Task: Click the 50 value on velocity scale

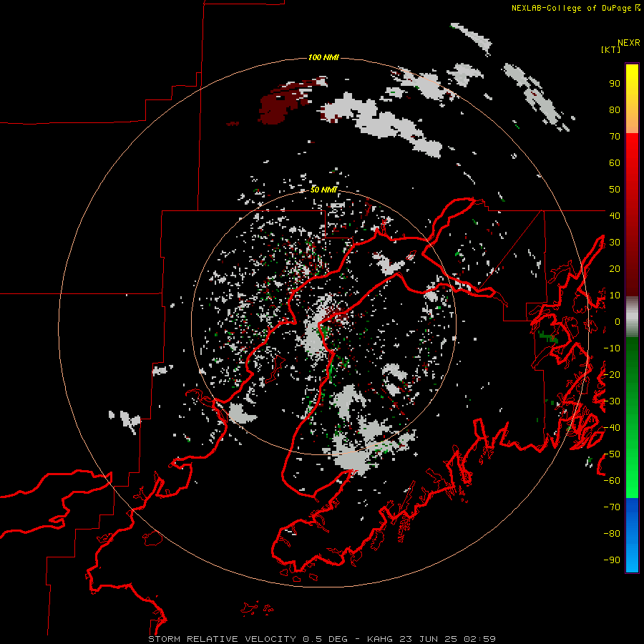Action: (x=615, y=190)
